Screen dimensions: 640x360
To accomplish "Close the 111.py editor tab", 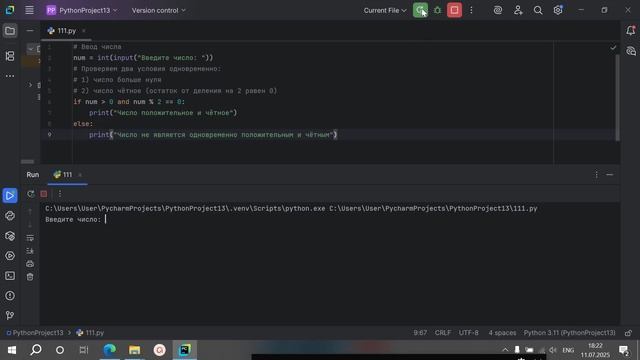I will click(84, 31).
